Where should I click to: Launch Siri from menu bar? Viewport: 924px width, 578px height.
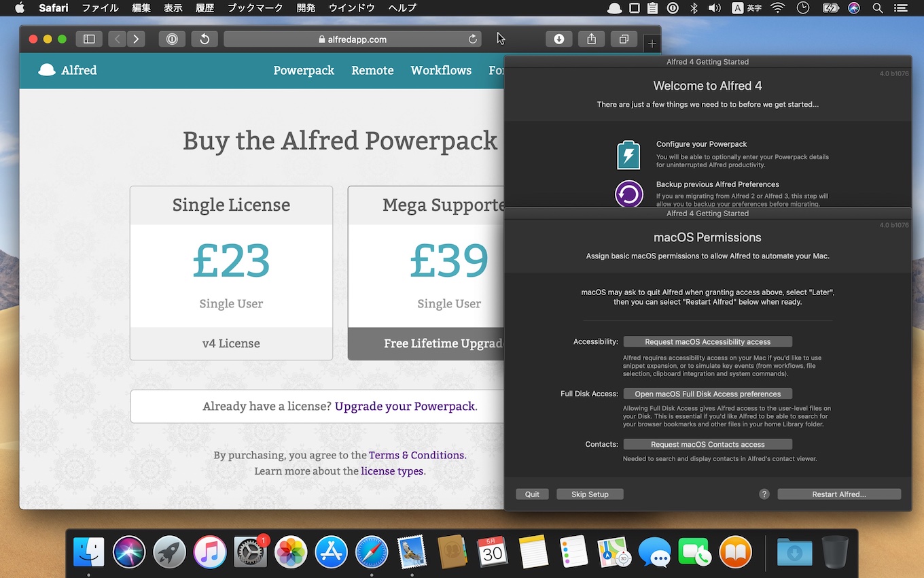point(854,8)
